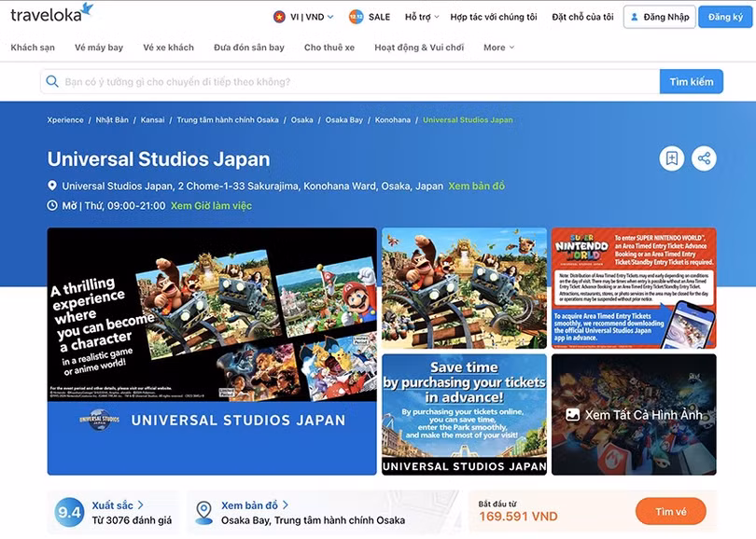Click the gallery icon on Xem Tất Cả Hình Ảnh
The height and width of the screenshot is (539, 756).
[572, 415]
